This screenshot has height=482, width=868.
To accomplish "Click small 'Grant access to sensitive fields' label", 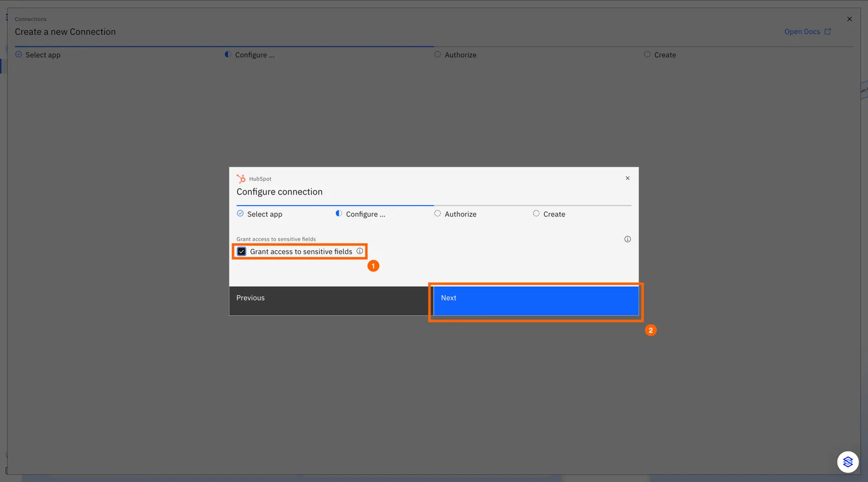I will pyautogui.click(x=276, y=239).
